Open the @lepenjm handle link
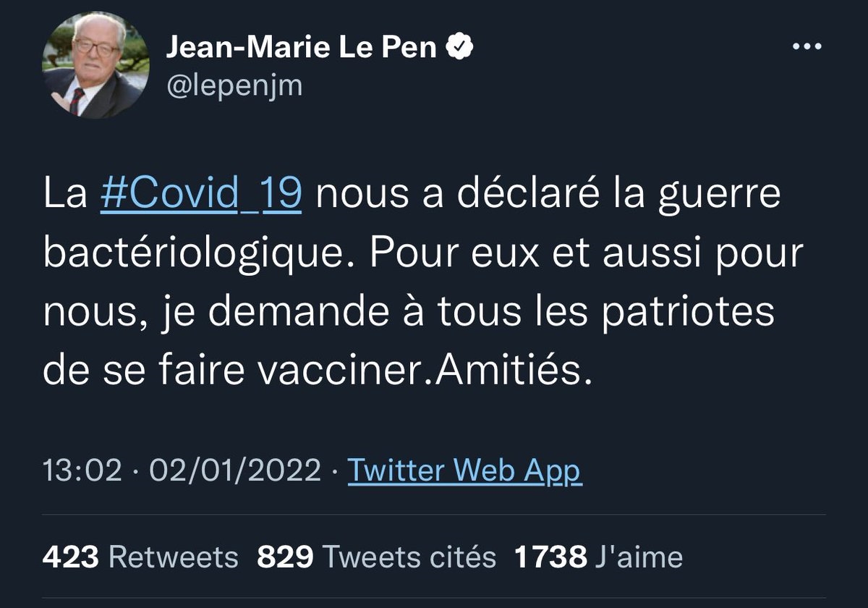868x608 pixels. point(234,86)
